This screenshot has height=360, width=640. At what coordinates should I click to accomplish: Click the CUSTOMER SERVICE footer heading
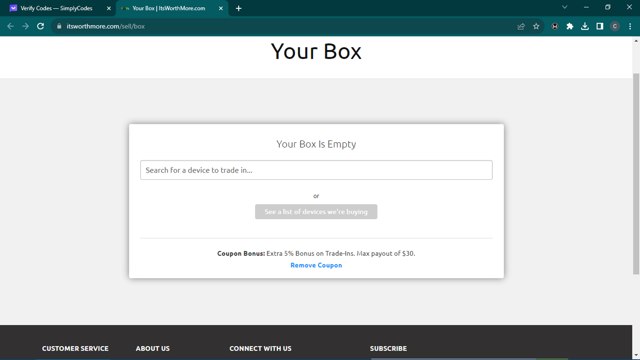[75, 349]
